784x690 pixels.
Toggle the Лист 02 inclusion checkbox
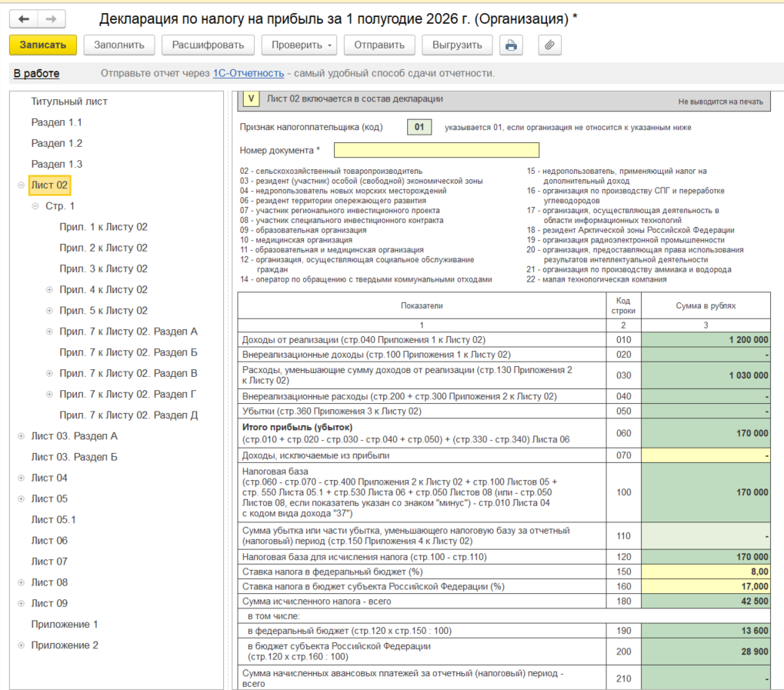[251, 98]
